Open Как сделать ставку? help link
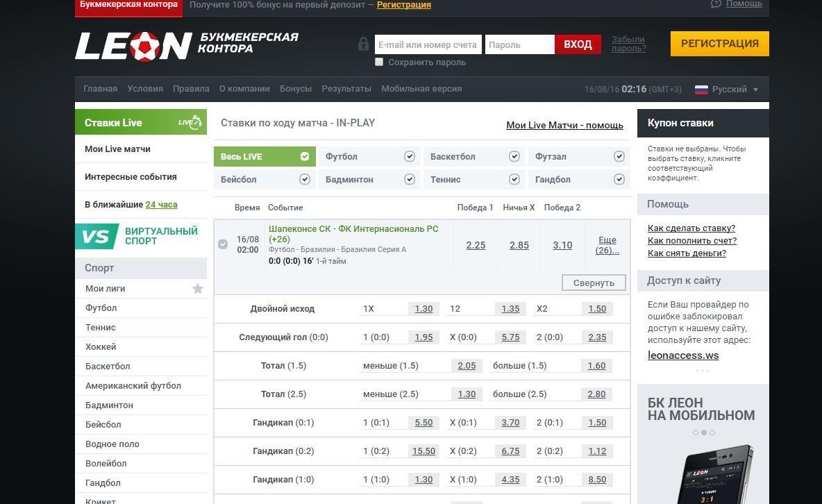This screenshot has height=504, width=822. (x=691, y=228)
